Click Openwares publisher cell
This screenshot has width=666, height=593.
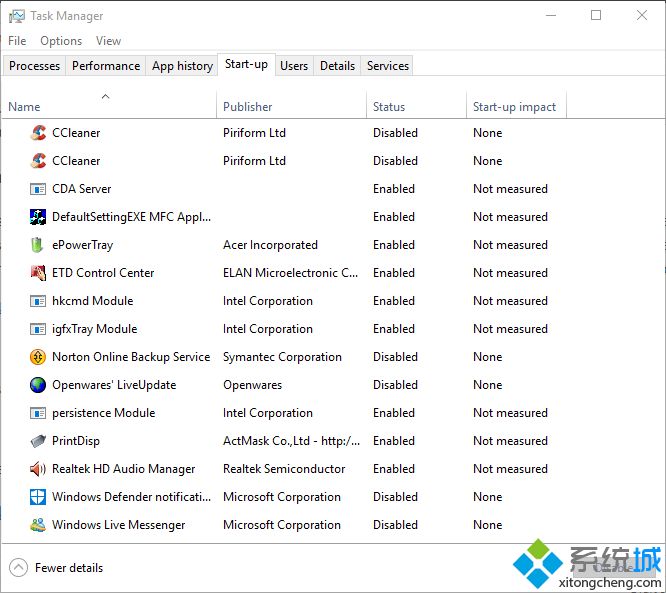click(x=252, y=385)
